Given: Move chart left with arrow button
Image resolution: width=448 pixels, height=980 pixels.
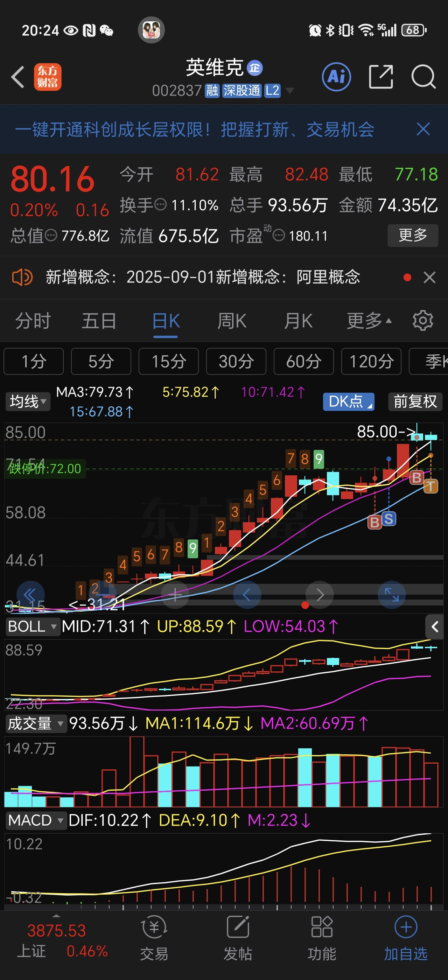Looking at the screenshot, I should coord(247,595).
